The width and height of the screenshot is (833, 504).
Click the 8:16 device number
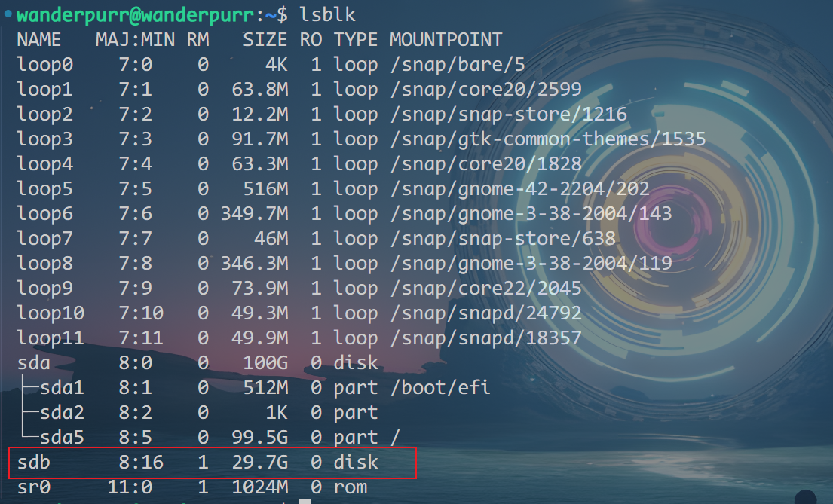pos(141,463)
